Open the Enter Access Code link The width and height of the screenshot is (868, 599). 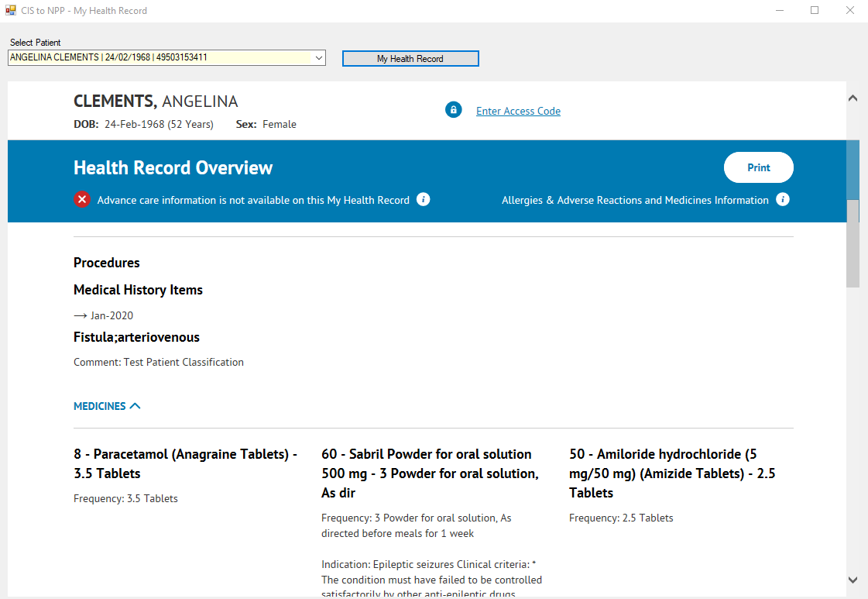(518, 111)
